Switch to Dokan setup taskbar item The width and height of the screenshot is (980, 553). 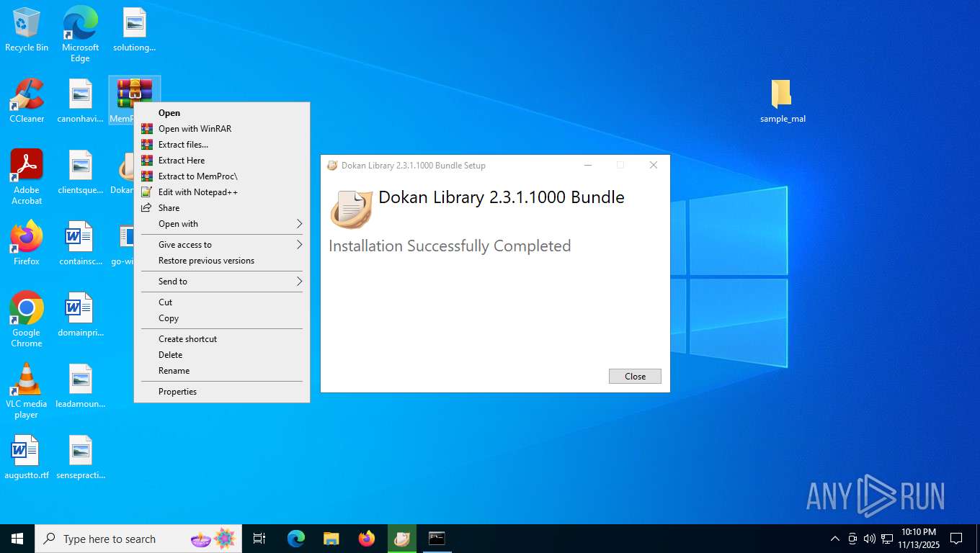point(402,539)
